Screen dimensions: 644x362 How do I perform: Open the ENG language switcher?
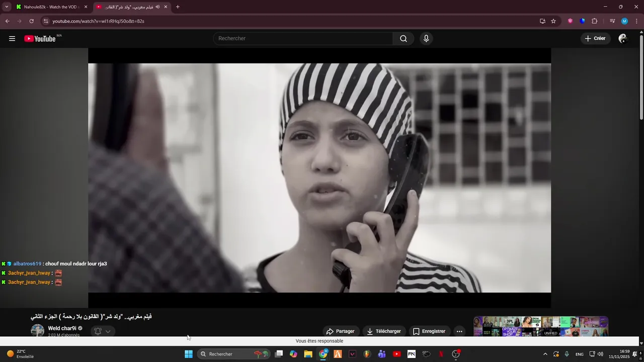click(580, 354)
